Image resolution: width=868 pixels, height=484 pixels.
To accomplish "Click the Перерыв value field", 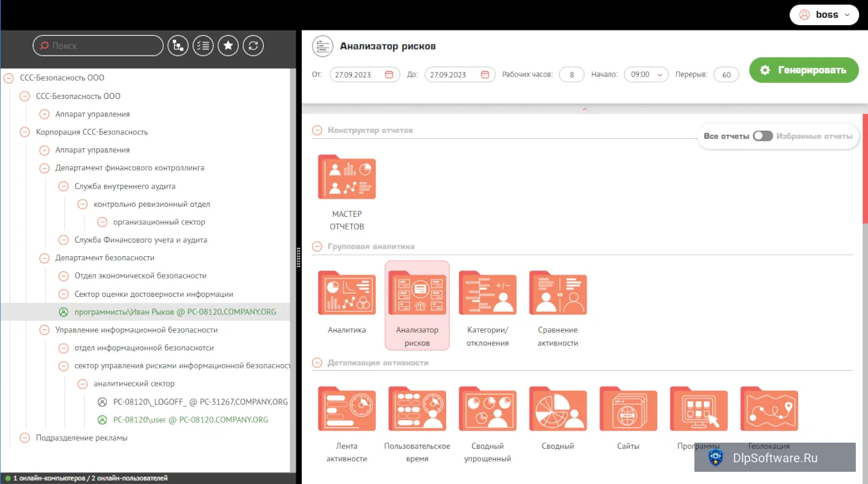I will (x=726, y=75).
